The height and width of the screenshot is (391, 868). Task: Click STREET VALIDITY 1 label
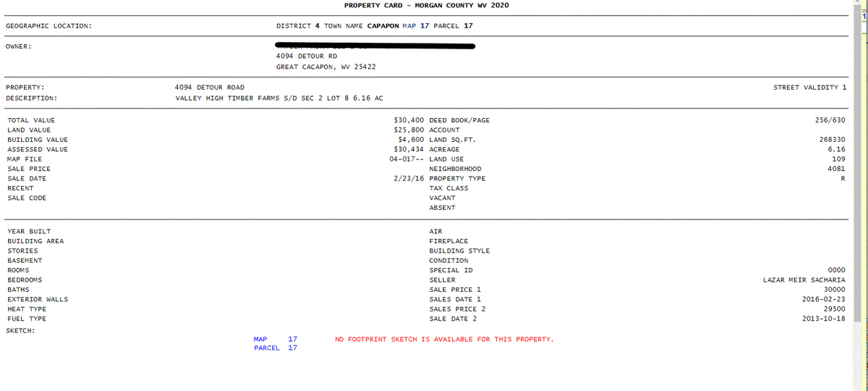pos(809,87)
